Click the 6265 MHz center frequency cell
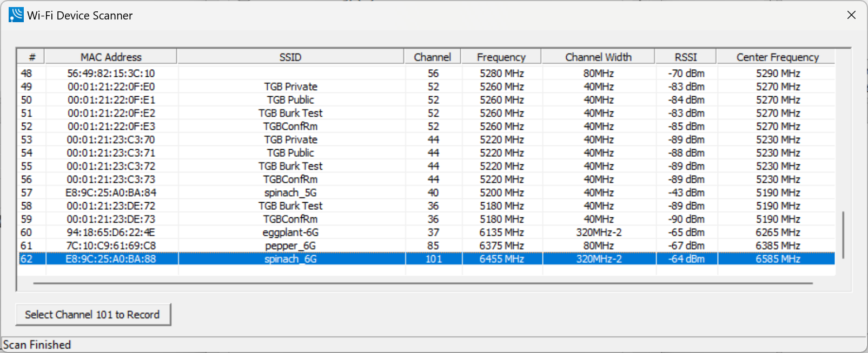The height and width of the screenshot is (353, 868). click(778, 232)
